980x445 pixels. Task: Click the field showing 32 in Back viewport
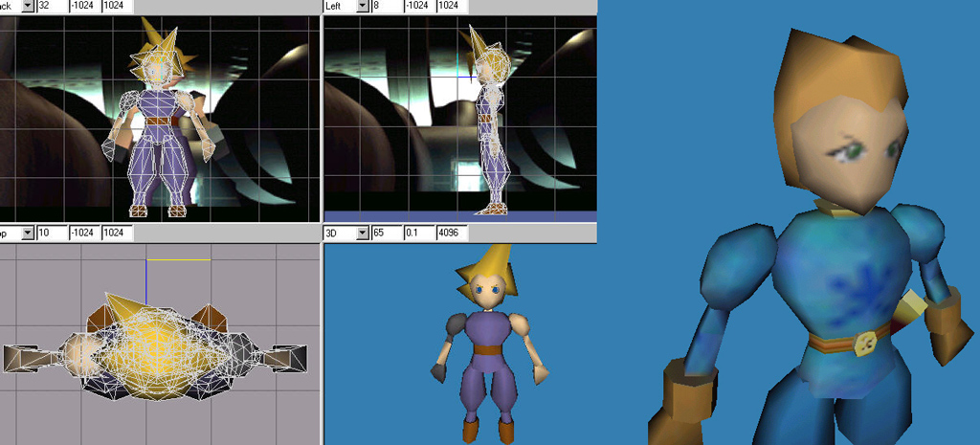pos(53,7)
